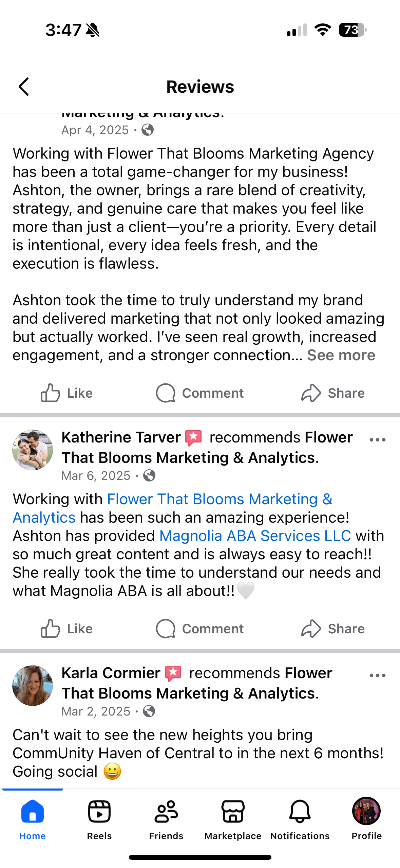
Task: Comment on Katherine Tarver's review
Action: pyautogui.click(x=199, y=629)
